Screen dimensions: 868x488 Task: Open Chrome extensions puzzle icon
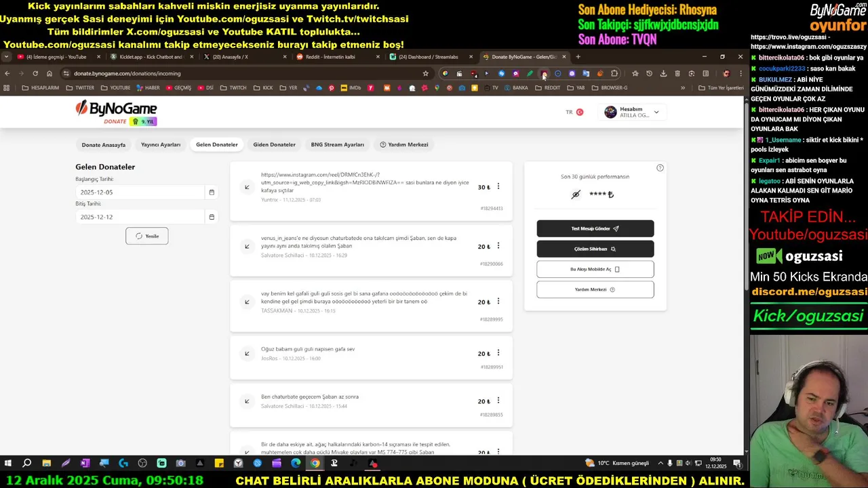pyautogui.click(x=614, y=73)
